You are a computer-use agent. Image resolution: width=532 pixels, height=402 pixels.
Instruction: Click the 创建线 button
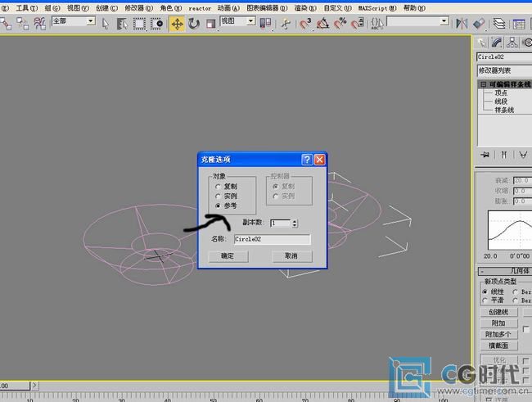498,312
